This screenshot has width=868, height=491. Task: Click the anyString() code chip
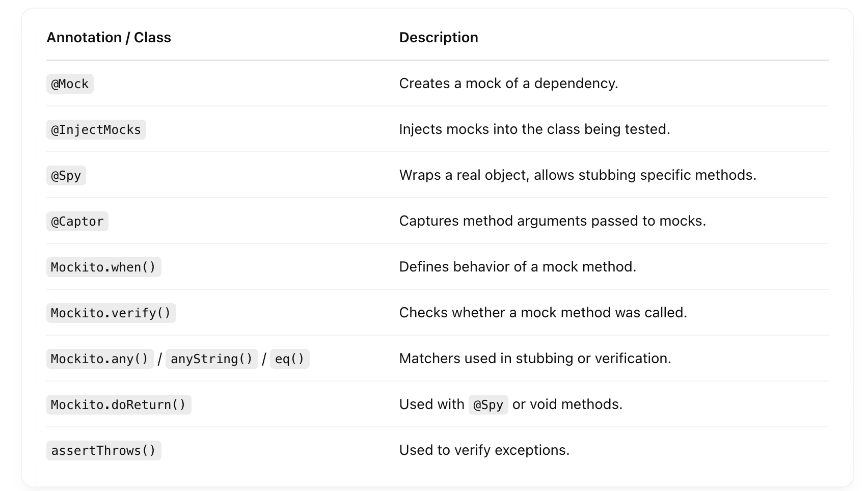coord(211,359)
